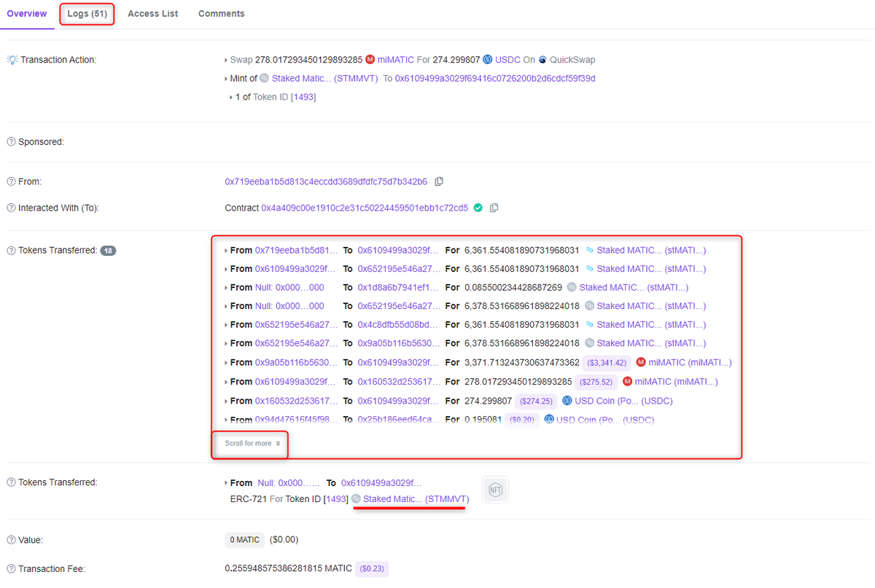
Task: Click help icon next to Sponsored
Action: 11,142
